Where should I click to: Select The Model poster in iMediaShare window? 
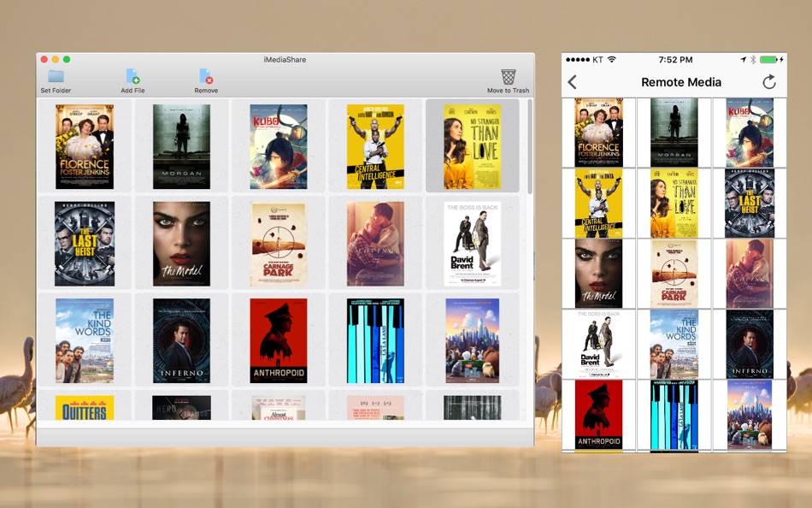pyautogui.click(x=182, y=244)
